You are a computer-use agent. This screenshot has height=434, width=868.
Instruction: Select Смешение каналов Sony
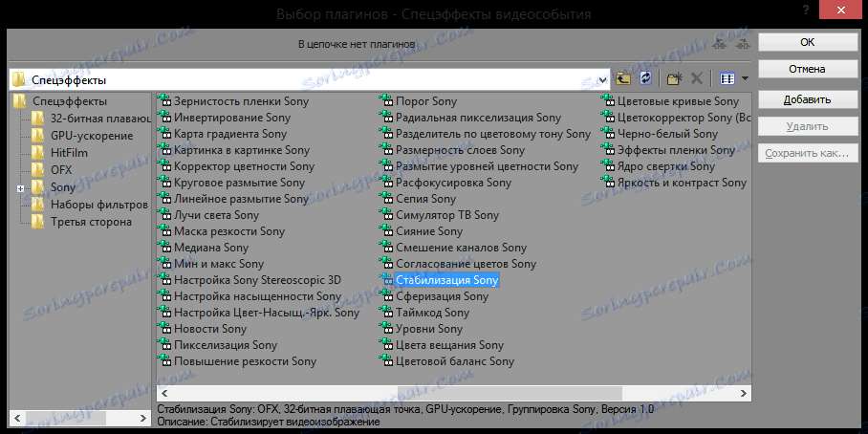[461, 248]
